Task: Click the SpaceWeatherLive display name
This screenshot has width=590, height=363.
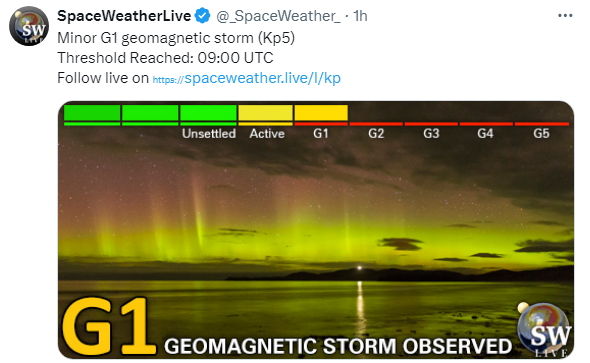Action: point(124,16)
